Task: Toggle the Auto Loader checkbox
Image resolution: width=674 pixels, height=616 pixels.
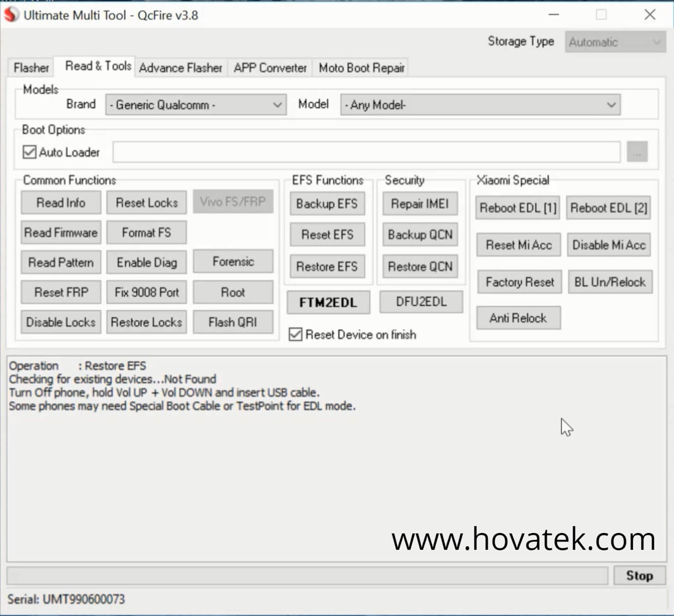Action: point(29,152)
